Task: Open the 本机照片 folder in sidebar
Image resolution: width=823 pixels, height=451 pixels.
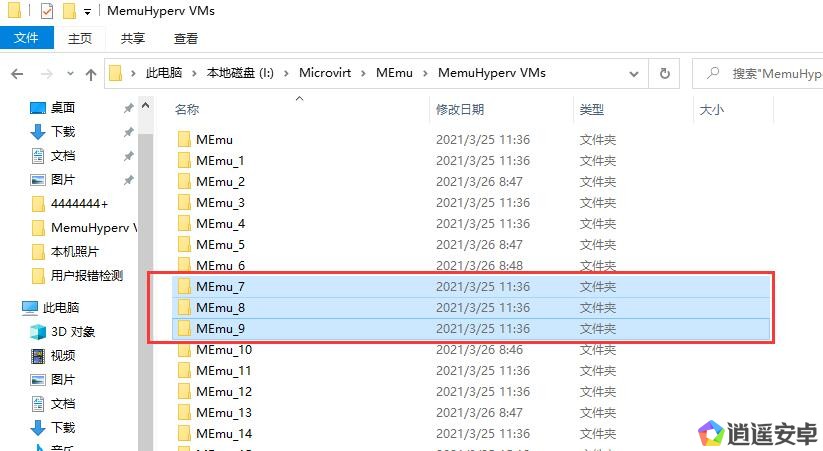Action: tap(74, 252)
